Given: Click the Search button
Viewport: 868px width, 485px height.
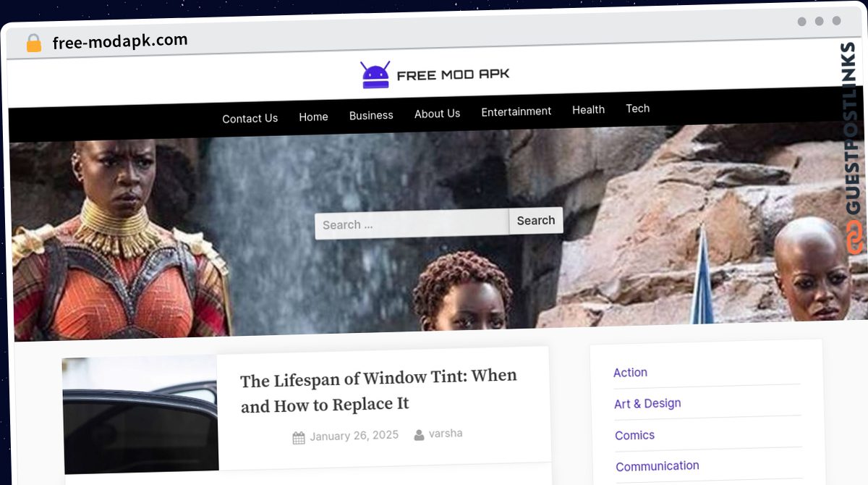Looking at the screenshot, I should (536, 221).
